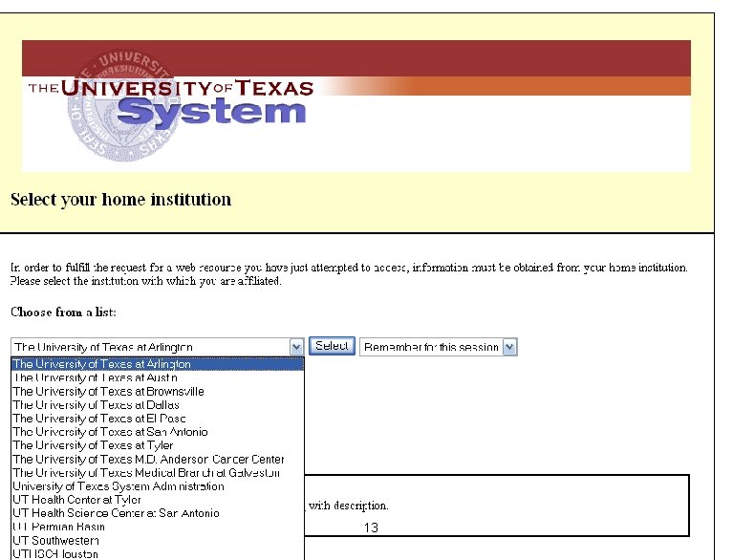The width and height of the screenshot is (733, 560).
Task: Click the 'Select your home institution' heading
Action: click(x=120, y=200)
